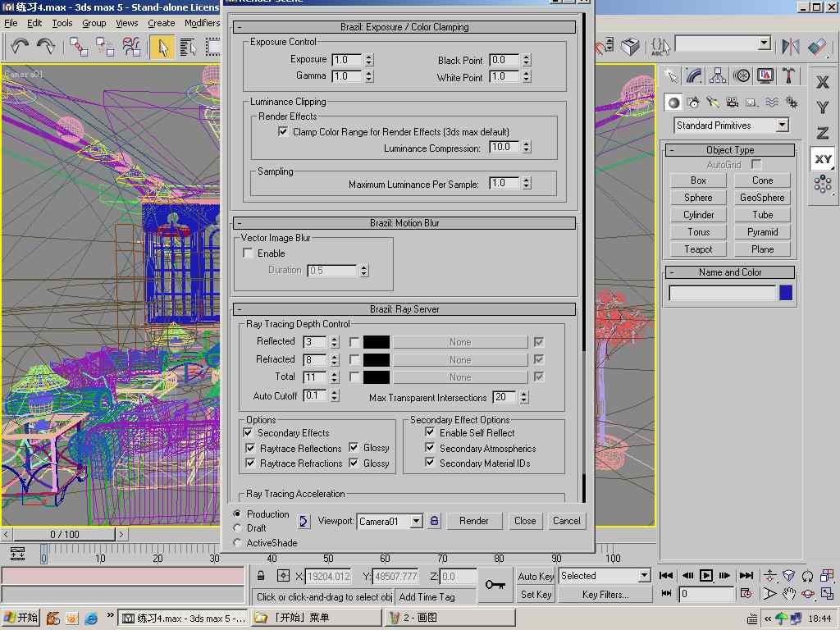
Task: Open the named selection sets dropdown
Action: click(x=765, y=43)
